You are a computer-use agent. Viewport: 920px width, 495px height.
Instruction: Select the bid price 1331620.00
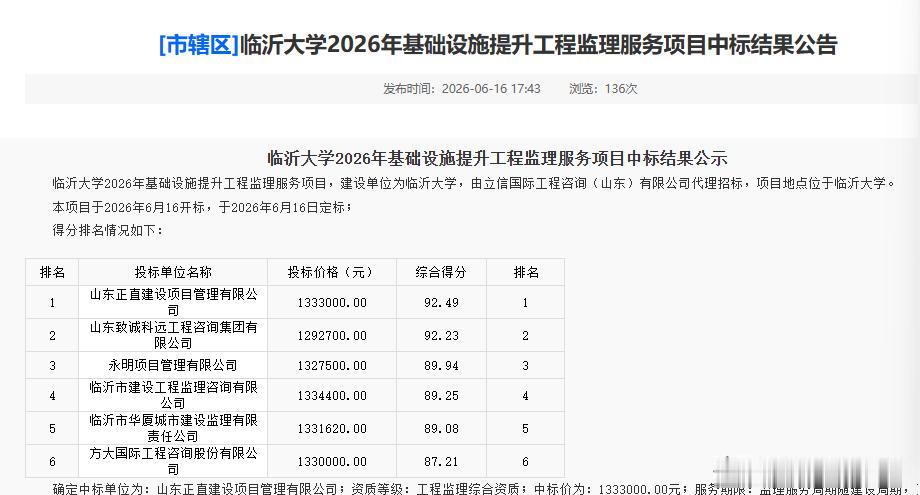[x=332, y=429]
